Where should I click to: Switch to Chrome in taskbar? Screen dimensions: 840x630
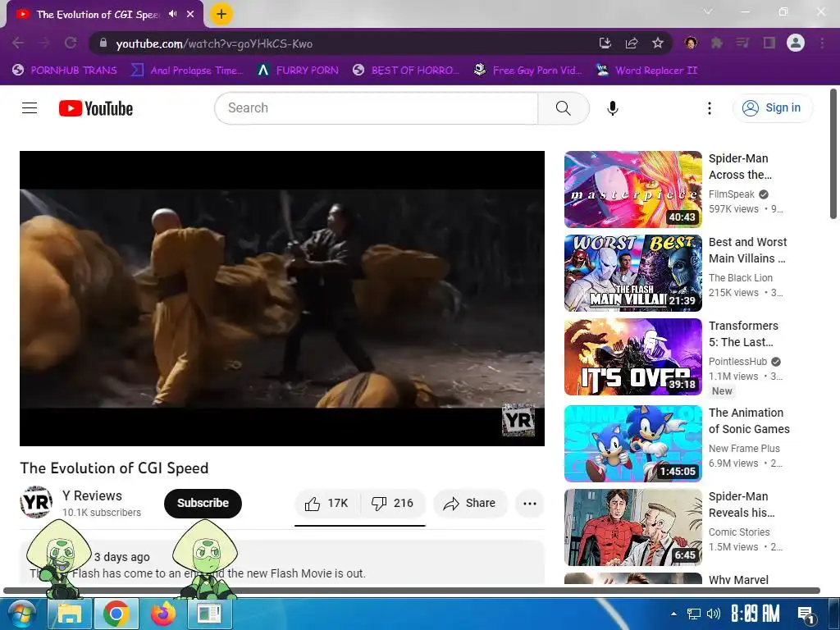[116, 614]
